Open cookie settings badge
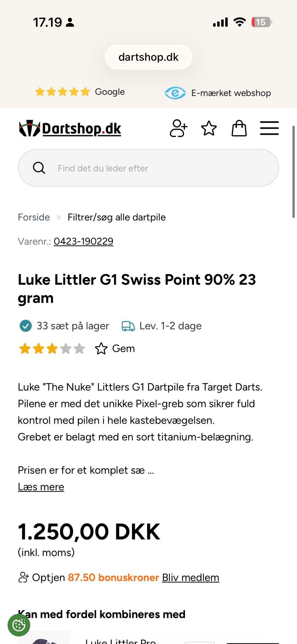This screenshot has height=644, width=297. [x=19, y=625]
